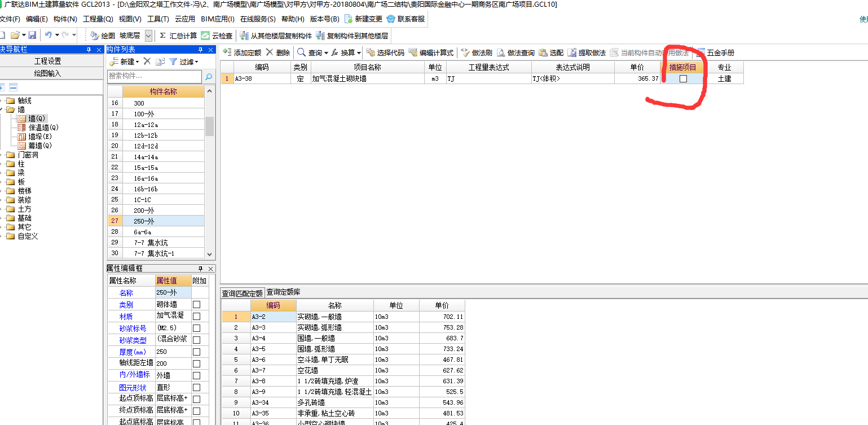Select 幕墙(Q) in the tree
This screenshot has height=425, width=868.
(x=40, y=146)
